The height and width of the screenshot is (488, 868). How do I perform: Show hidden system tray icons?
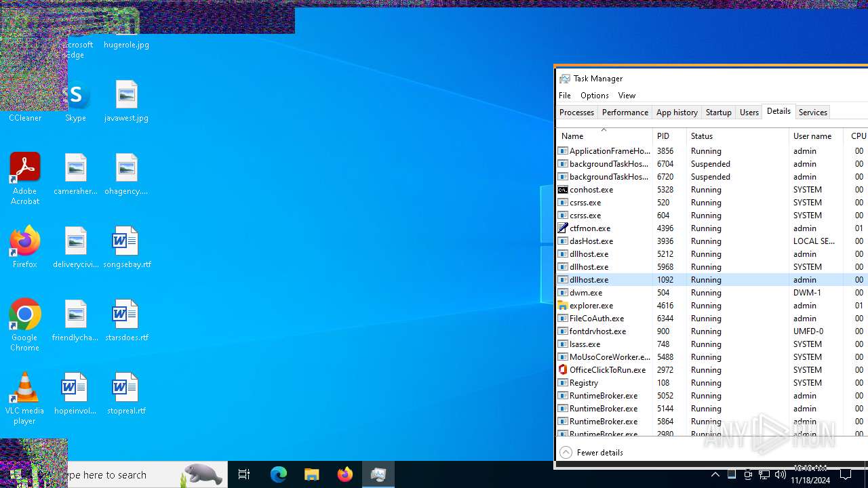tap(715, 474)
